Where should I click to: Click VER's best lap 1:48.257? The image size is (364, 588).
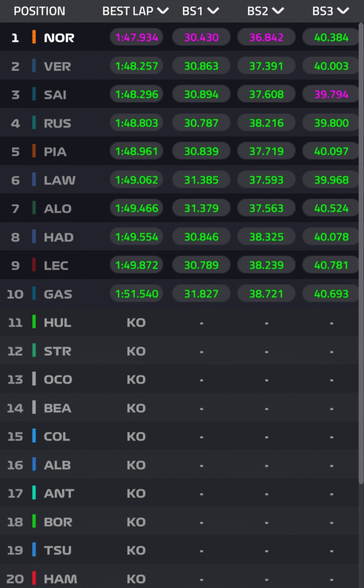(x=137, y=66)
